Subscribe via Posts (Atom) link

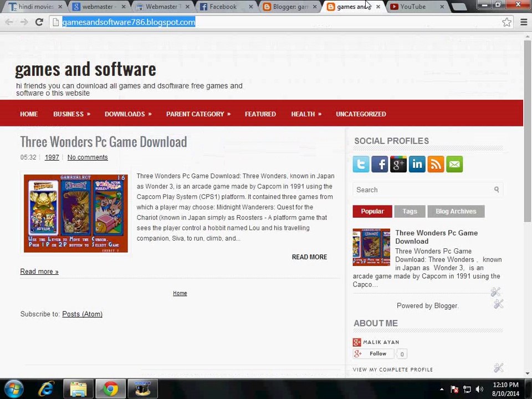[82, 314]
